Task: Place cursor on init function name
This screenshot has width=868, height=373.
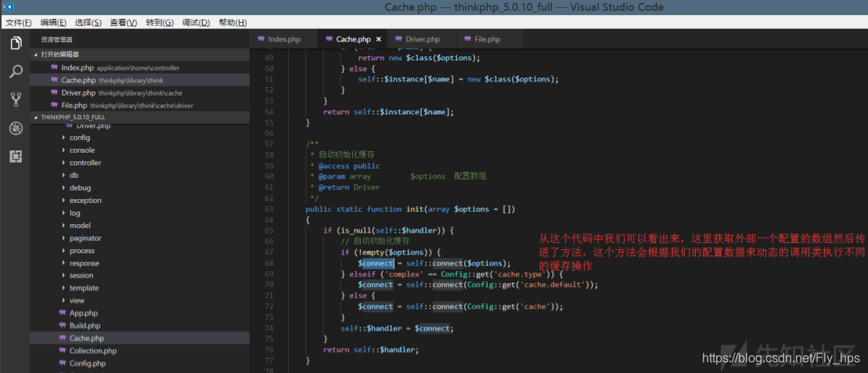Action: [415, 209]
